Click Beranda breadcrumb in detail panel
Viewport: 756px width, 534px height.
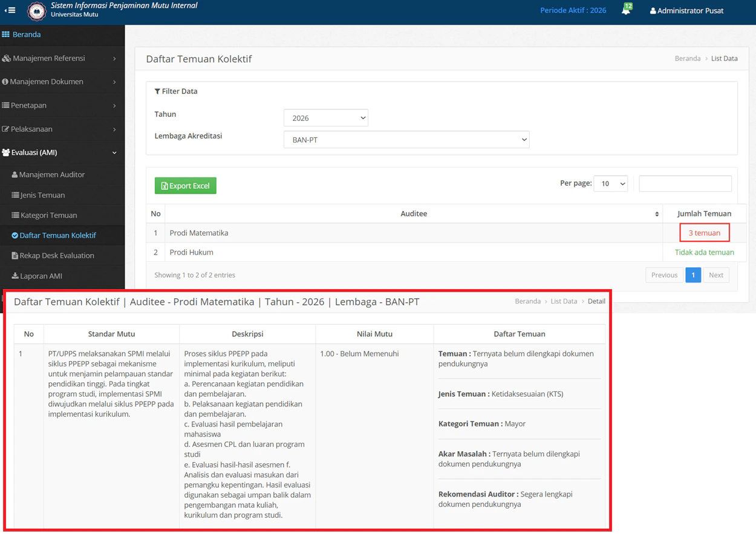point(528,301)
